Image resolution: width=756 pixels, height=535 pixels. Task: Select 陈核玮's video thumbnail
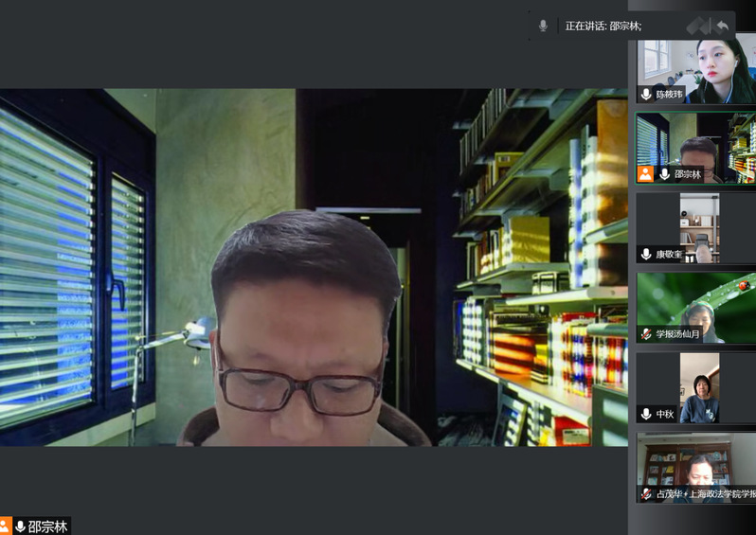coord(696,64)
